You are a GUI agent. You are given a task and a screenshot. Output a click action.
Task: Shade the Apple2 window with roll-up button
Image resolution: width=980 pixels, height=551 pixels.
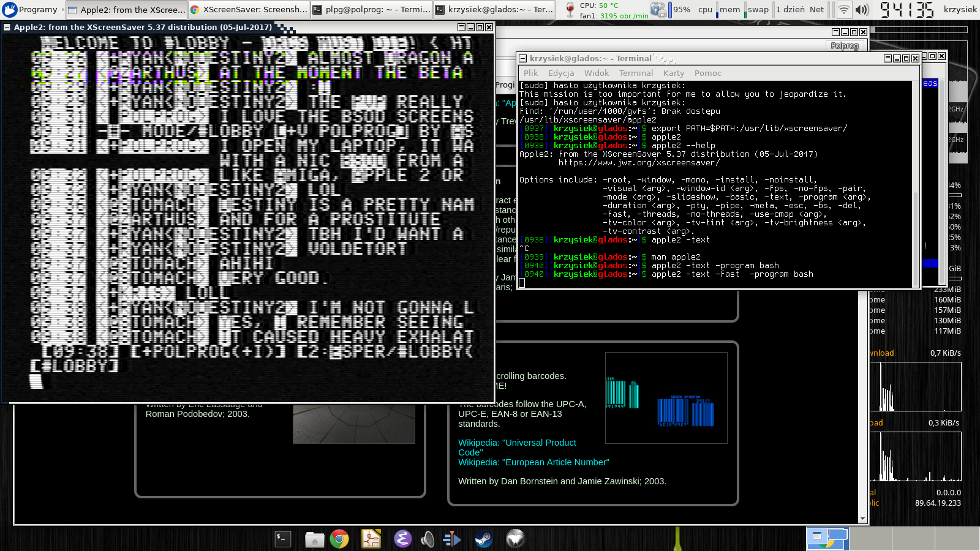tap(462, 27)
